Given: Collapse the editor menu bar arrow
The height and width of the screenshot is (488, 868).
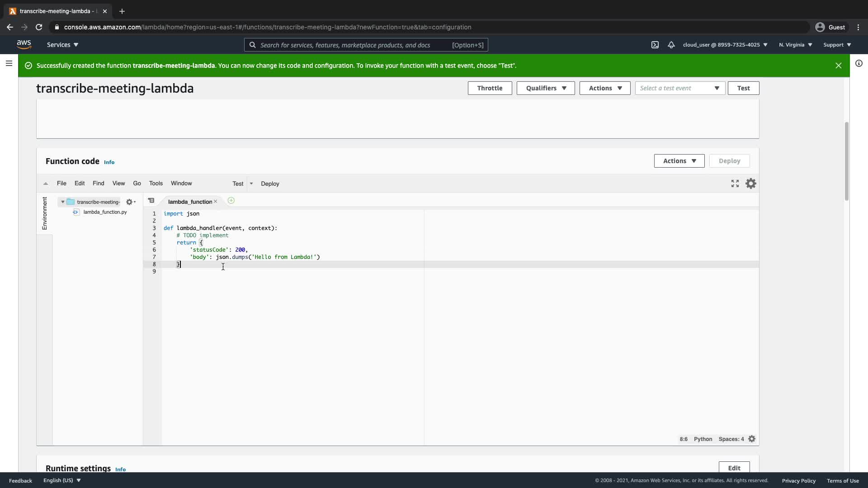Looking at the screenshot, I should click(x=46, y=183).
